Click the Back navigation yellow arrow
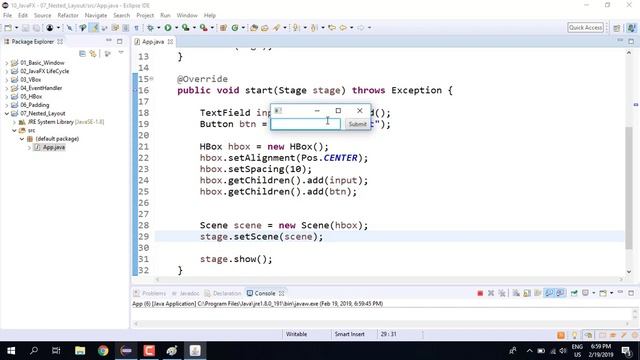This screenshot has width=640, height=360. click(x=343, y=28)
